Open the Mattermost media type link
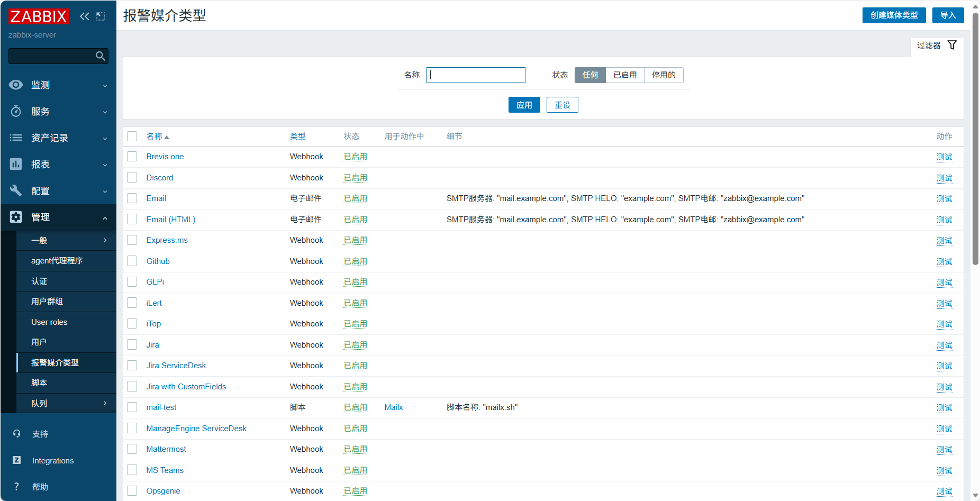Screen dimensions: 980x501 (x=166, y=449)
